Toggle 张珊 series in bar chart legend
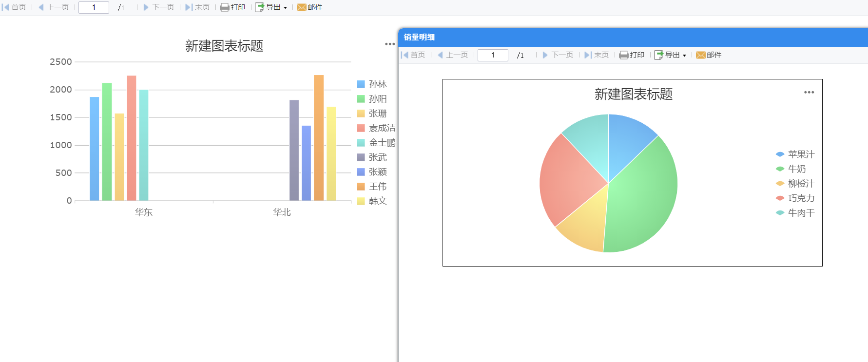 [372, 114]
